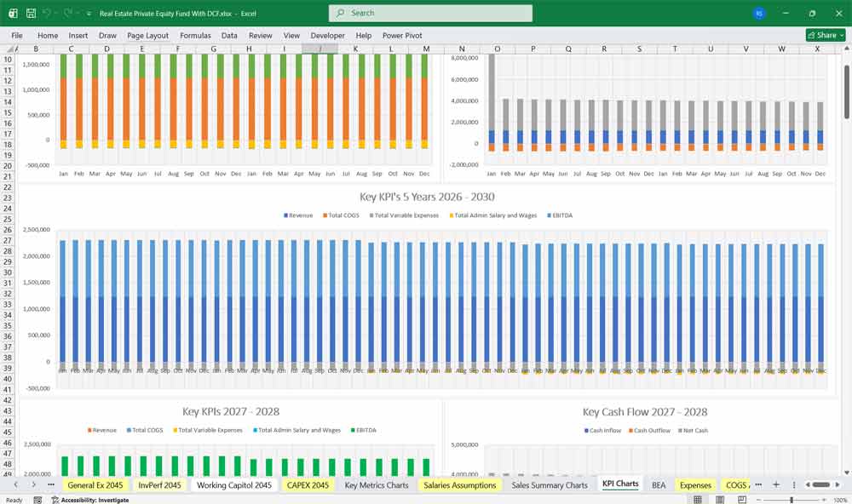
Task: Zoom in using the plus icon
Action: click(x=823, y=500)
